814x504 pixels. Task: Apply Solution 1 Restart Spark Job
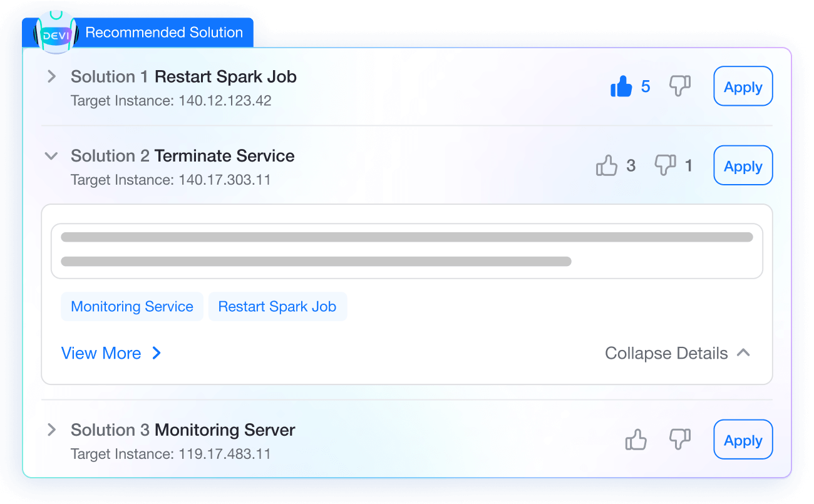743,86
